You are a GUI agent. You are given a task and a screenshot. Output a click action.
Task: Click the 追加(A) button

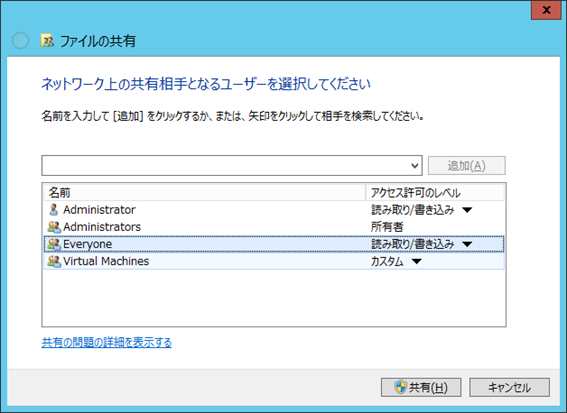[x=466, y=166]
